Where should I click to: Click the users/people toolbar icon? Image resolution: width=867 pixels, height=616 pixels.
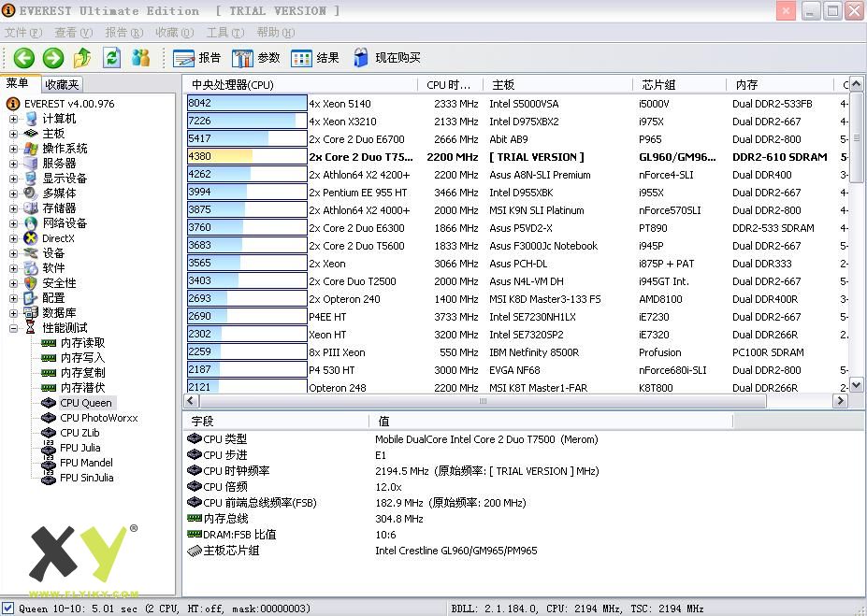coord(141,57)
